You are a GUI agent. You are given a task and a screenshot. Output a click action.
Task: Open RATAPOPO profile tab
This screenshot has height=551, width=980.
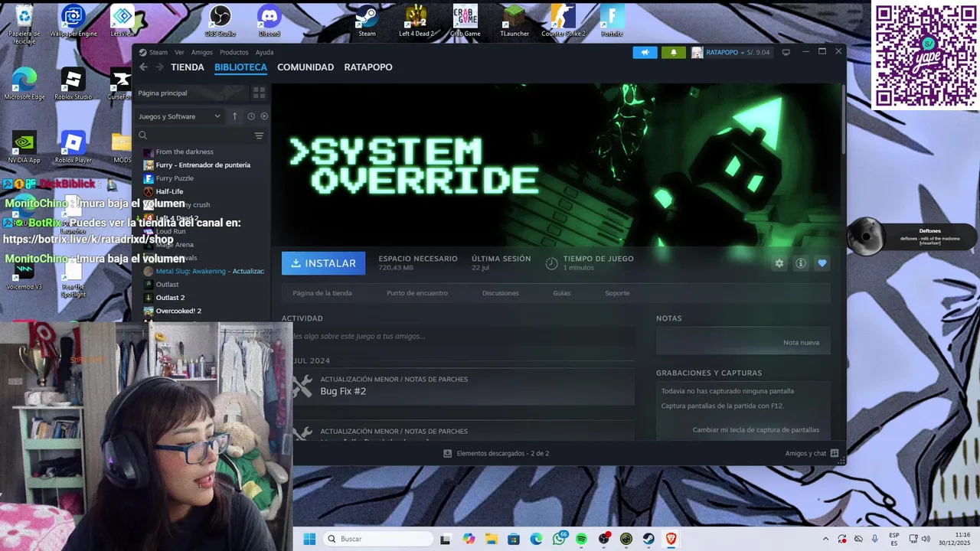[x=368, y=67]
